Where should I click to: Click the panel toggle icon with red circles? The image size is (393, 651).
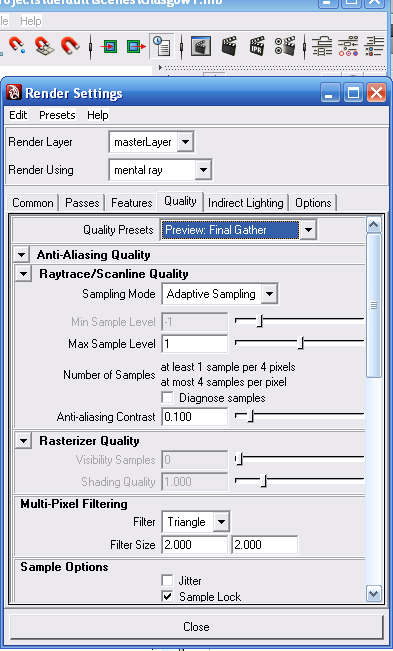click(x=348, y=46)
